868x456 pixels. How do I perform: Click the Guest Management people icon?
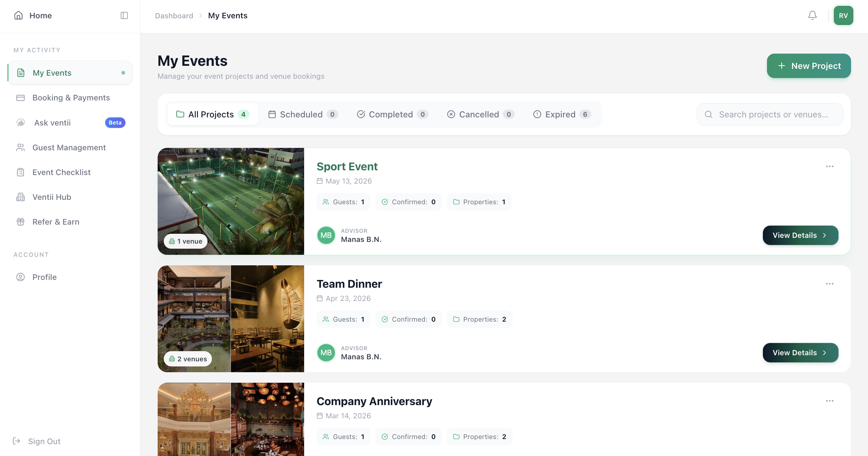[20, 147]
